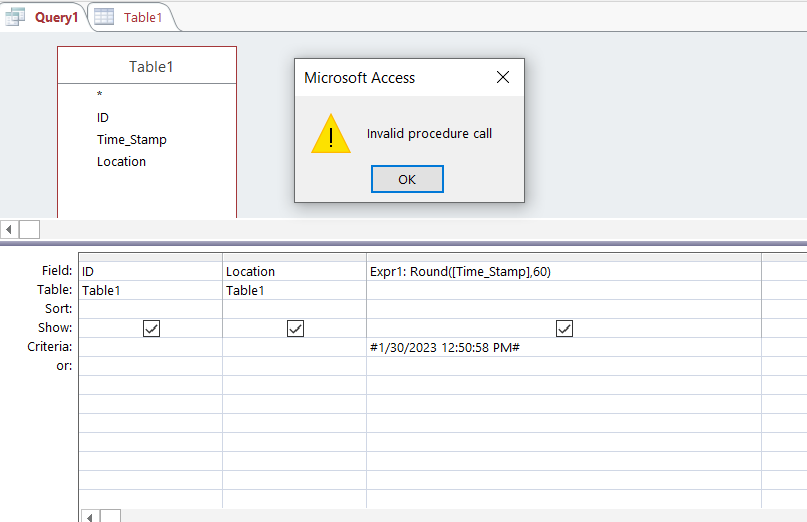Image resolution: width=807 pixels, height=522 pixels.
Task: Click the yellow warning triangle icon
Action: pos(331,134)
